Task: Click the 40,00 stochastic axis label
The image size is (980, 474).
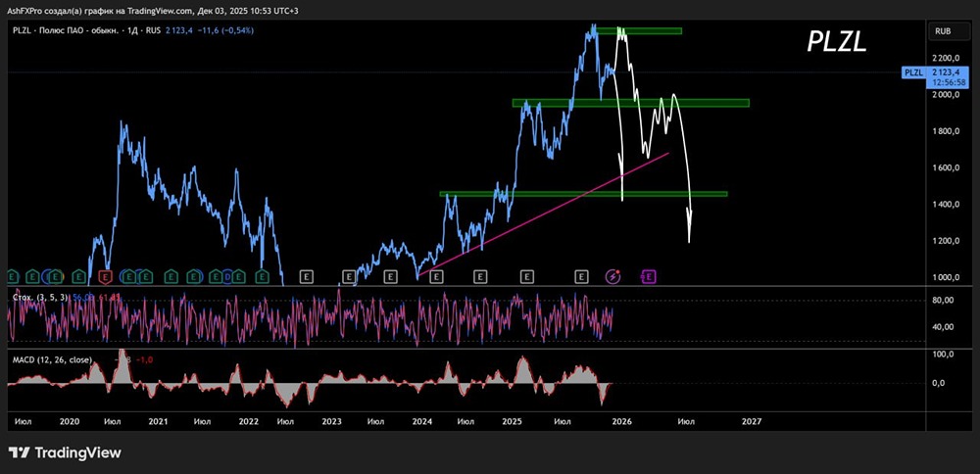Action: point(942,327)
